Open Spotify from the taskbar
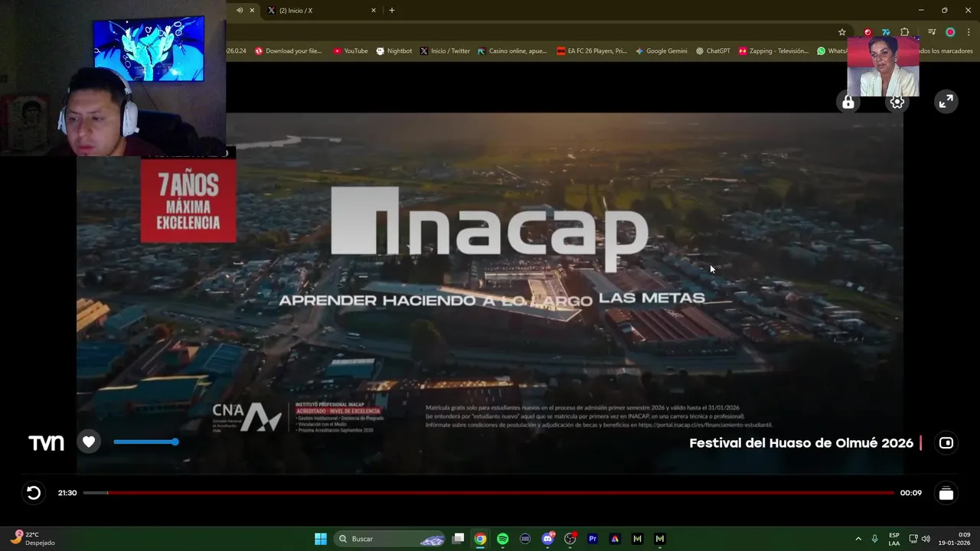This screenshot has width=980, height=551. click(x=502, y=539)
